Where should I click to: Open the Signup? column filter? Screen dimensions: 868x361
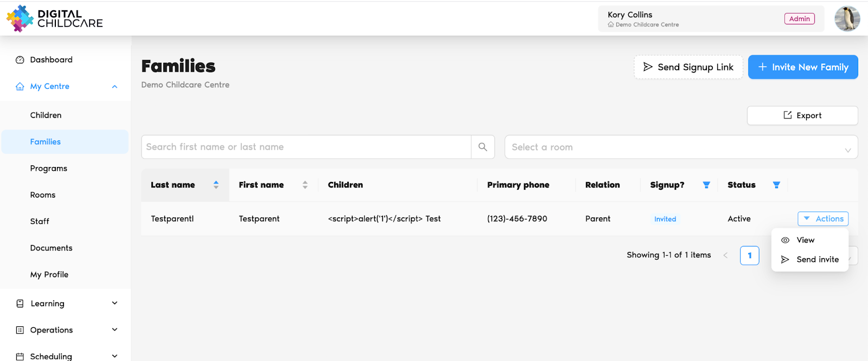706,185
